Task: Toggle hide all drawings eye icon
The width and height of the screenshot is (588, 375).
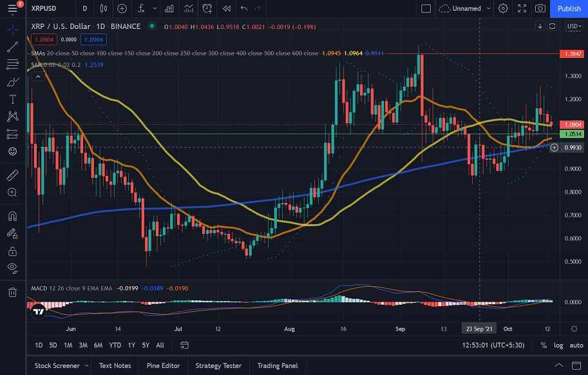Action: click(x=12, y=267)
